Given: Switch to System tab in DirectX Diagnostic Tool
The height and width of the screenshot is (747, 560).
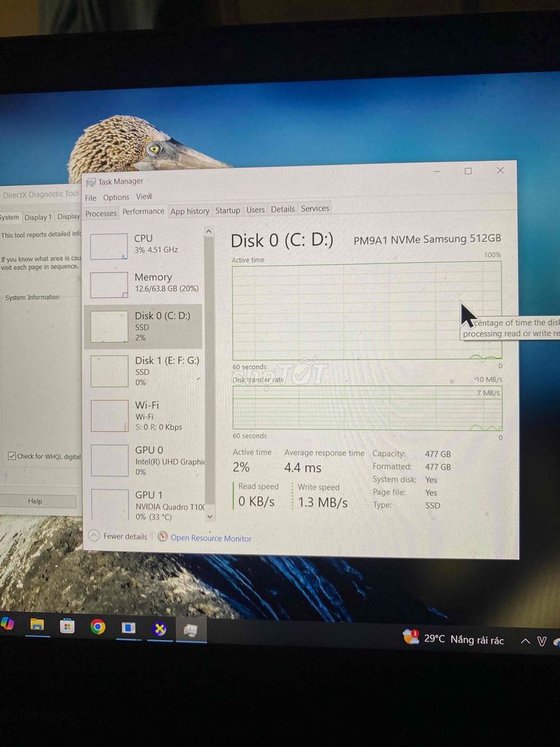Looking at the screenshot, I should (x=9, y=217).
